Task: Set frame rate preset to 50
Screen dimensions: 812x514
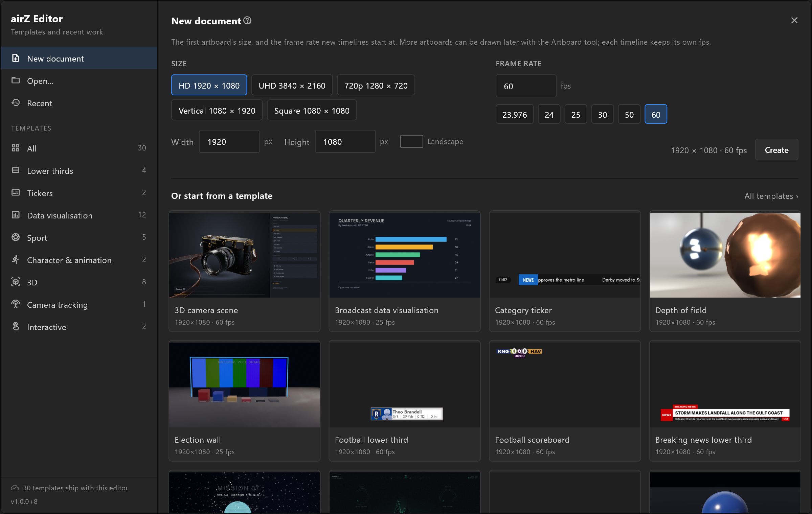Action: (x=629, y=114)
